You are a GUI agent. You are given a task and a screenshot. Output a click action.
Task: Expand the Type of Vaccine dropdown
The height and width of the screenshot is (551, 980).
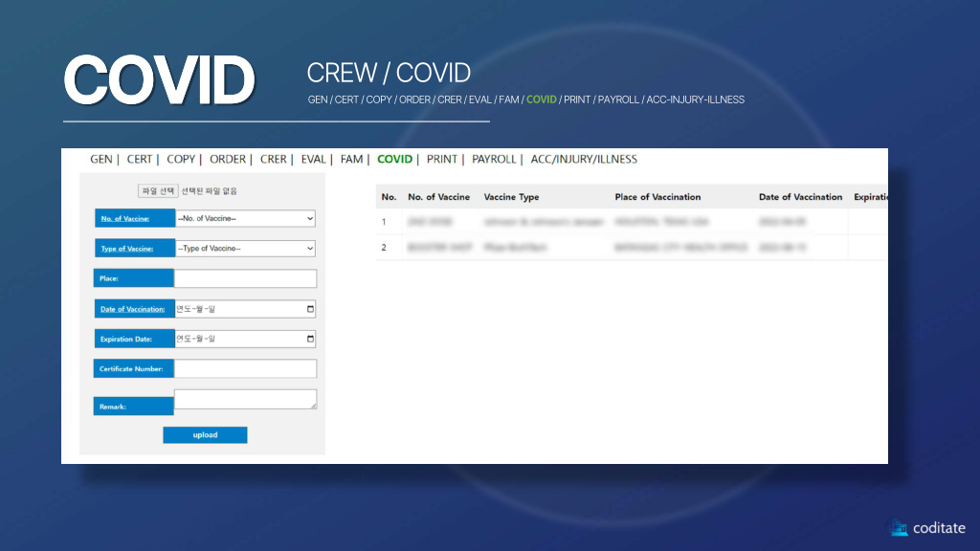pyautogui.click(x=245, y=248)
